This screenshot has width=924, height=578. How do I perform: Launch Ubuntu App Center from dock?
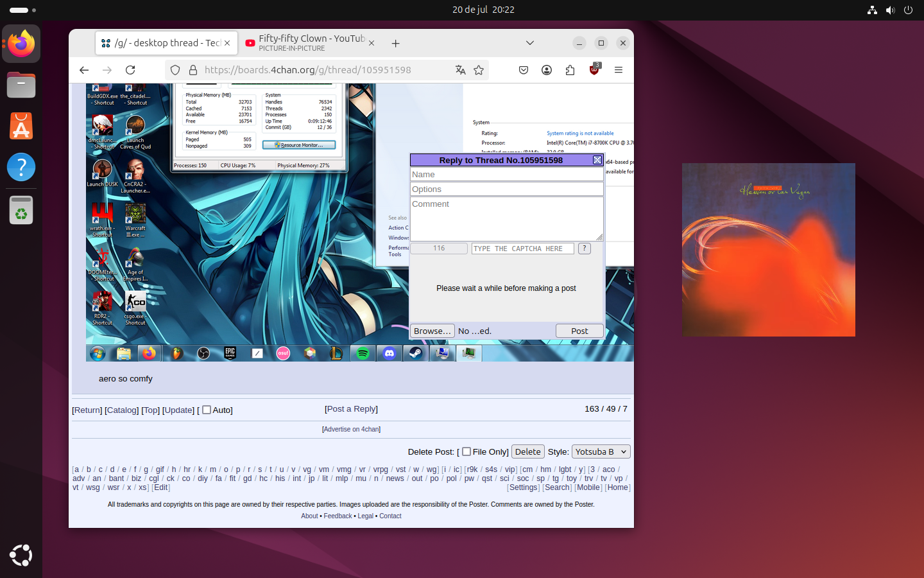[21, 126]
